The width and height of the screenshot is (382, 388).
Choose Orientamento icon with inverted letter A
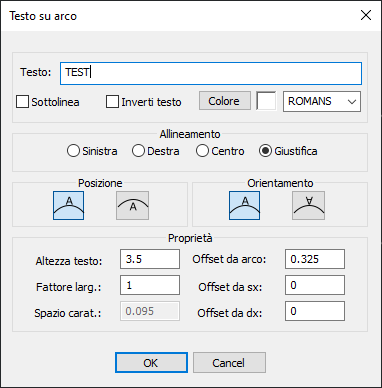coord(308,205)
